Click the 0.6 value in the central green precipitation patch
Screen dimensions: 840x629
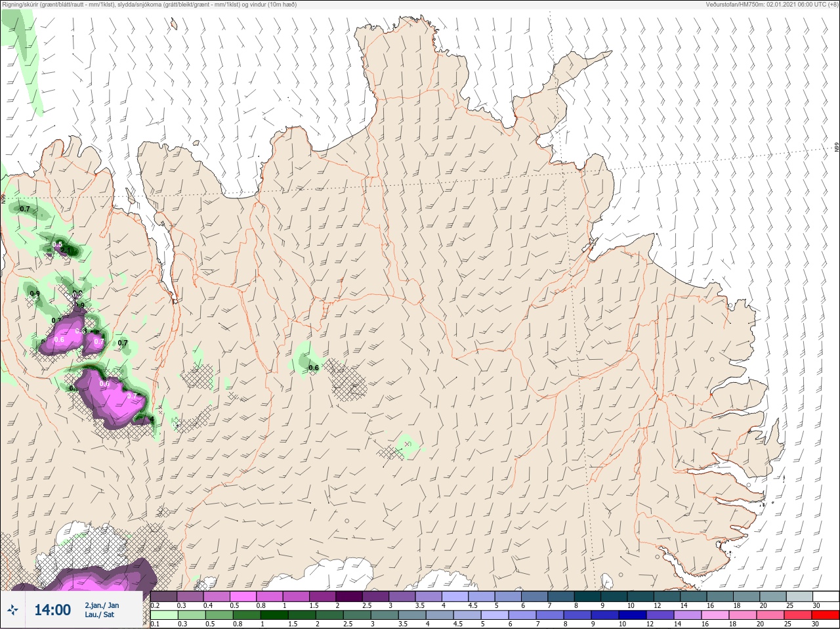(x=314, y=368)
